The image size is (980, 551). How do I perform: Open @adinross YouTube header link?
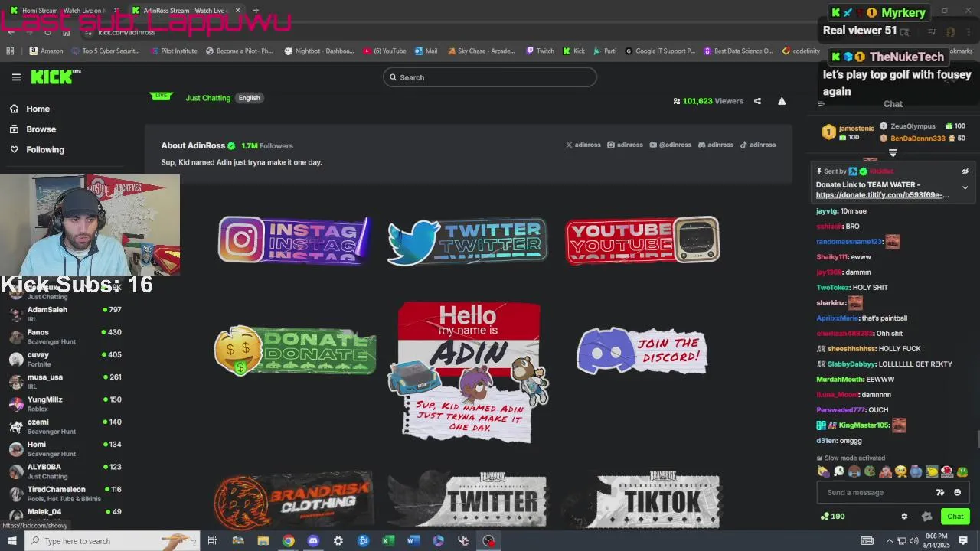click(670, 145)
